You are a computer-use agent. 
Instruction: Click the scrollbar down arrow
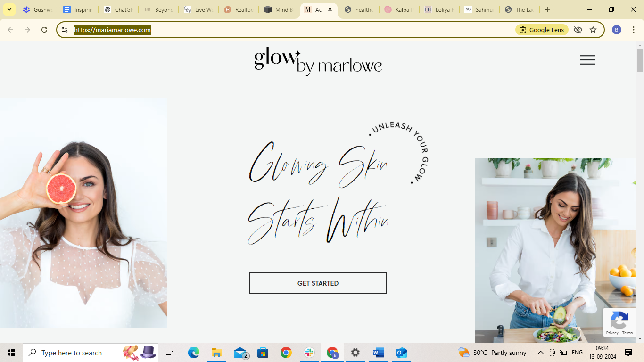[640, 339]
